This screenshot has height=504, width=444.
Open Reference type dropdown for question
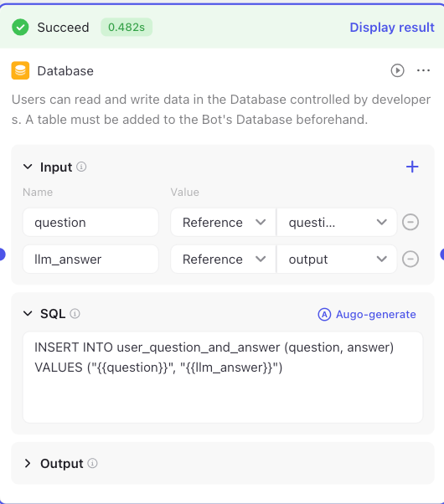tap(224, 222)
